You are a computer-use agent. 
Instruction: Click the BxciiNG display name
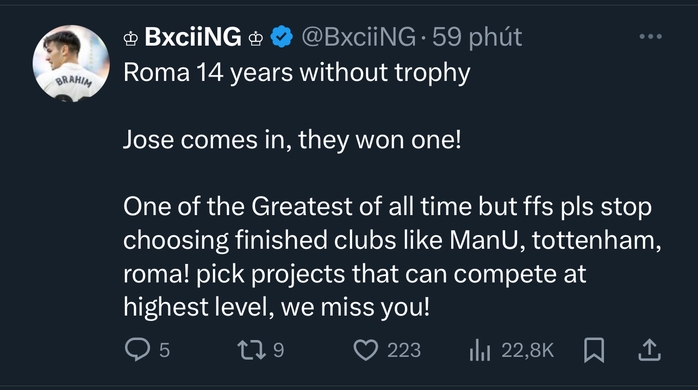click(193, 37)
